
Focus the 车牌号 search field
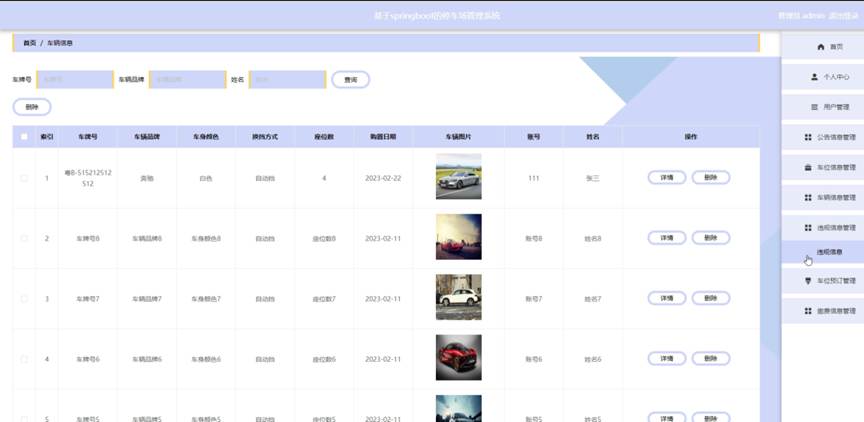click(x=75, y=79)
